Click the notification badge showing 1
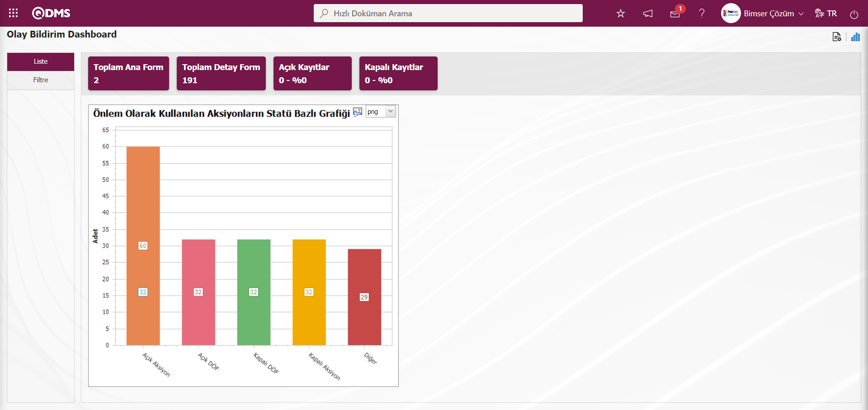Screen dimensions: 868x410 680,9
